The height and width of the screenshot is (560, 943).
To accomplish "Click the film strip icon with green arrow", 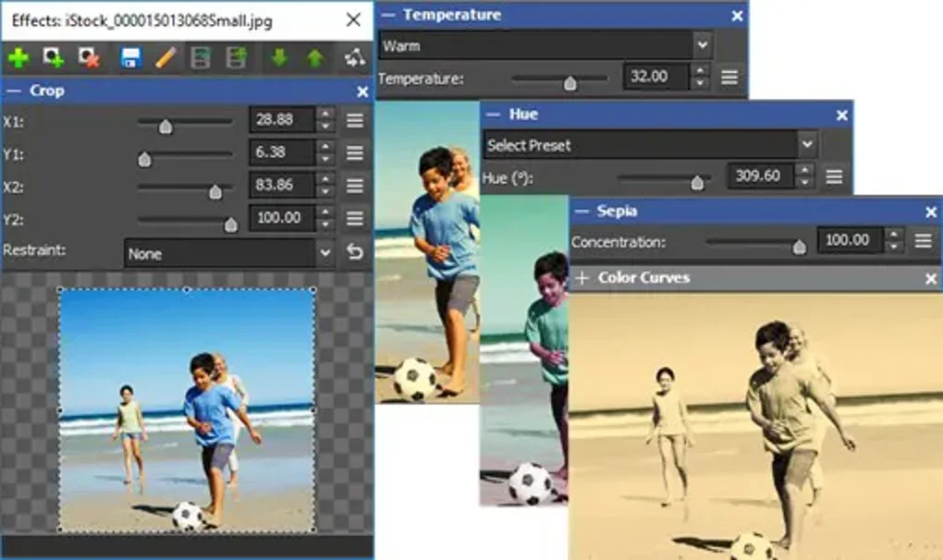I will [x=237, y=57].
